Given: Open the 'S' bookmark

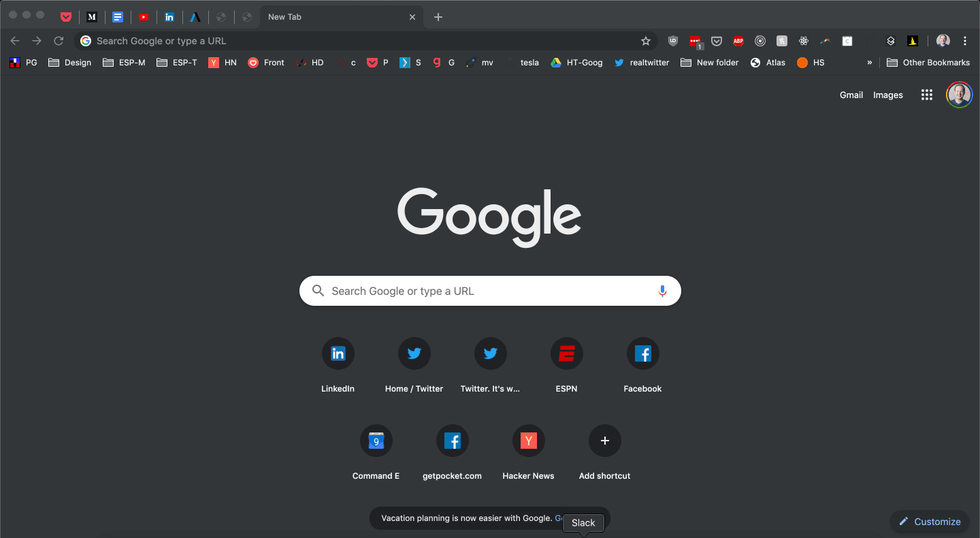Looking at the screenshot, I should pyautogui.click(x=410, y=63).
